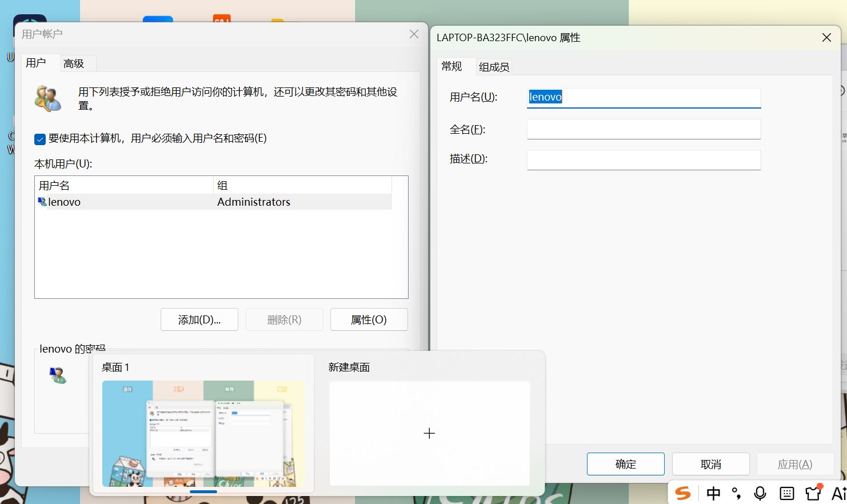Click the 用户名(U) input field
This screenshot has height=504, width=847.
[644, 98]
